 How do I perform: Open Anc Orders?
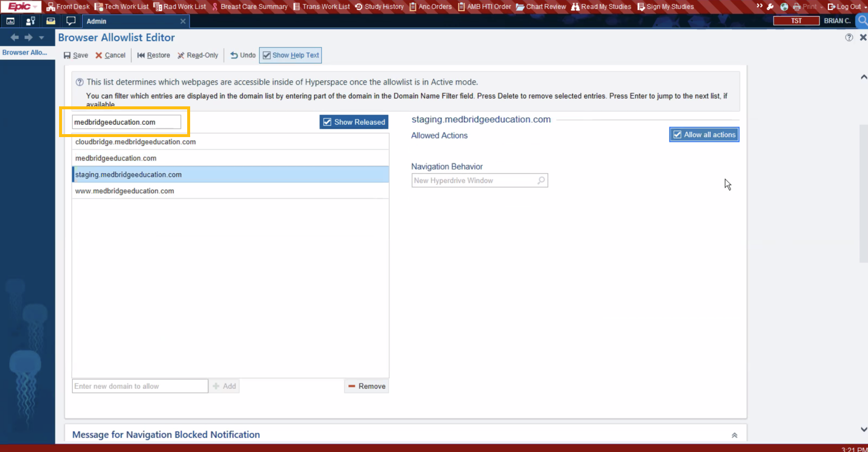pyautogui.click(x=430, y=6)
